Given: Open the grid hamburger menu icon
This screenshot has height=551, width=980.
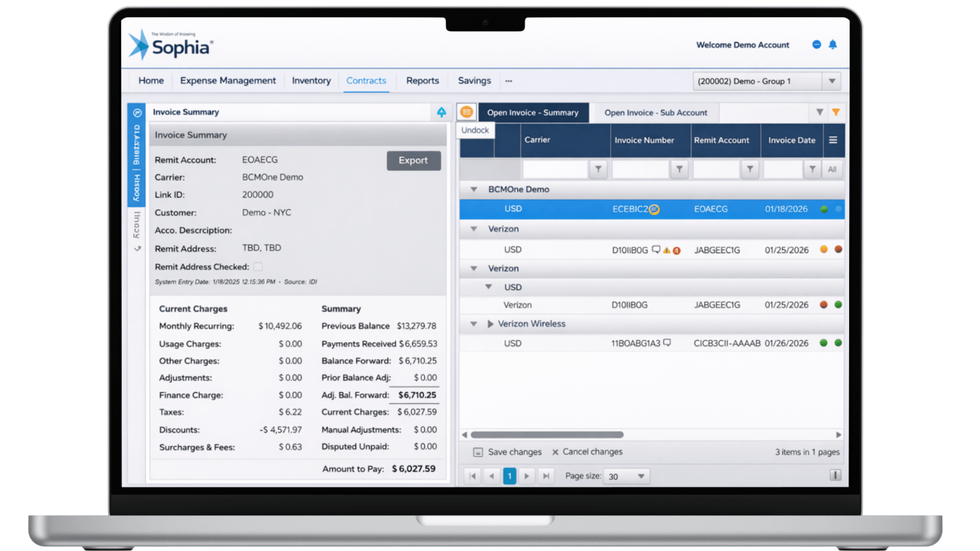Looking at the screenshot, I should tap(833, 140).
